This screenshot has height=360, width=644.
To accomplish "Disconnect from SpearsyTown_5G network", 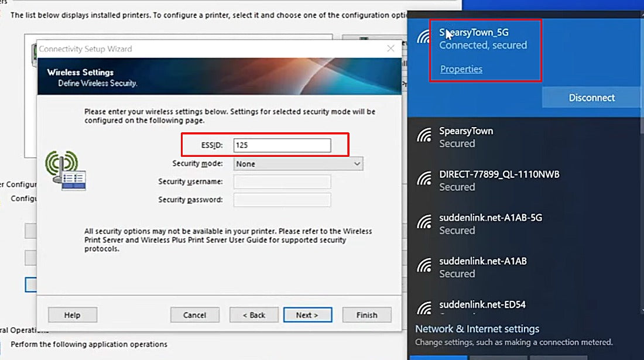I will [x=591, y=98].
